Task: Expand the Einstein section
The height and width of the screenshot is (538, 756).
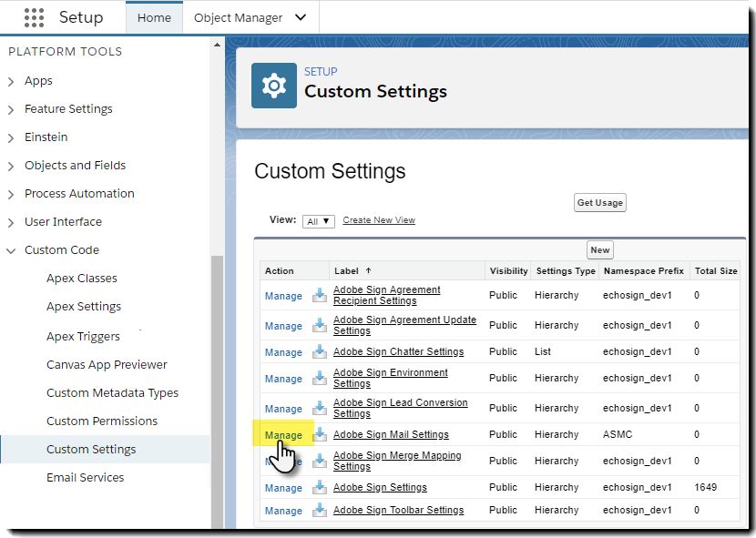Action: (11, 137)
